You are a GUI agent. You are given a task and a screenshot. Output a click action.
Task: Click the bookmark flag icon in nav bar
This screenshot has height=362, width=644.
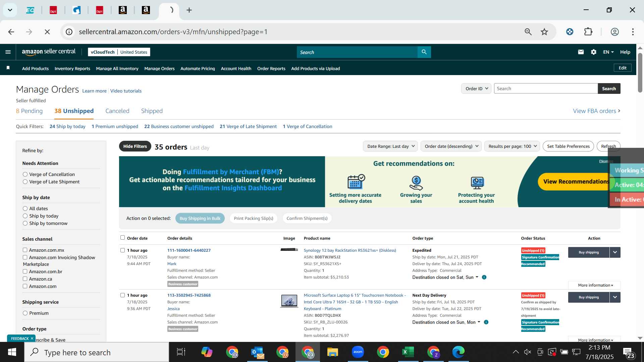coord(8,68)
